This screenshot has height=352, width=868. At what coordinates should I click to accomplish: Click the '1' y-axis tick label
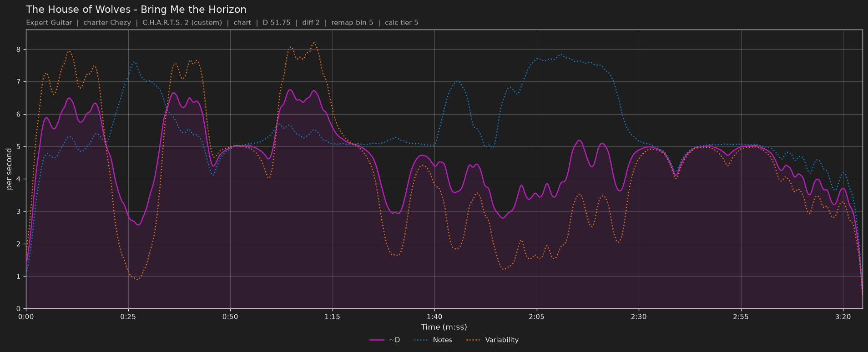(19, 277)
